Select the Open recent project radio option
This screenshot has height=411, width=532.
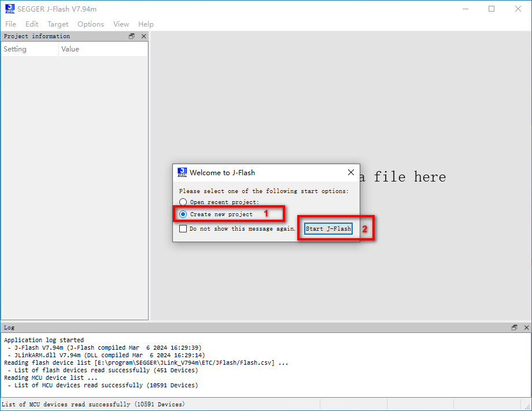tap(183, 202)
